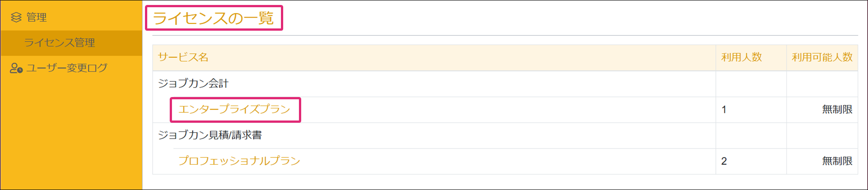Open the ユーザー変更ログ text label
Viewport: 868px width, 190px height.
click(x=67, y=68)
